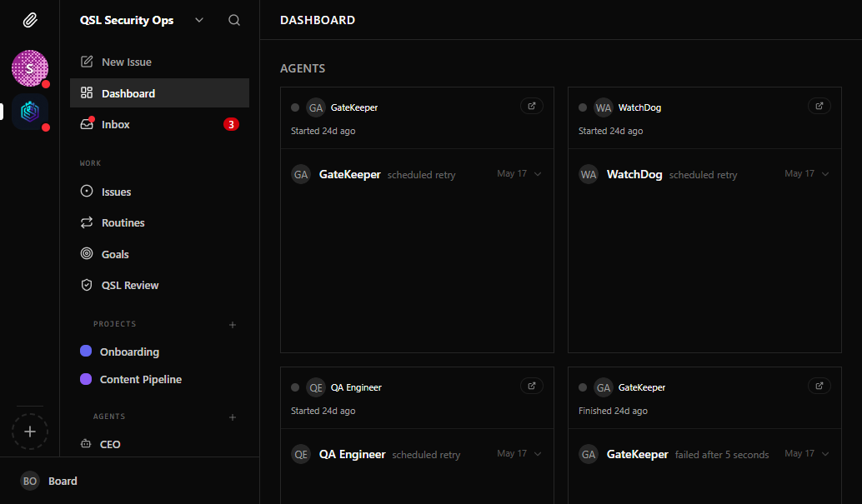Open QSL Review page
Image resolution: width=862 pixels, height=504 pixels.
(159, 285)
